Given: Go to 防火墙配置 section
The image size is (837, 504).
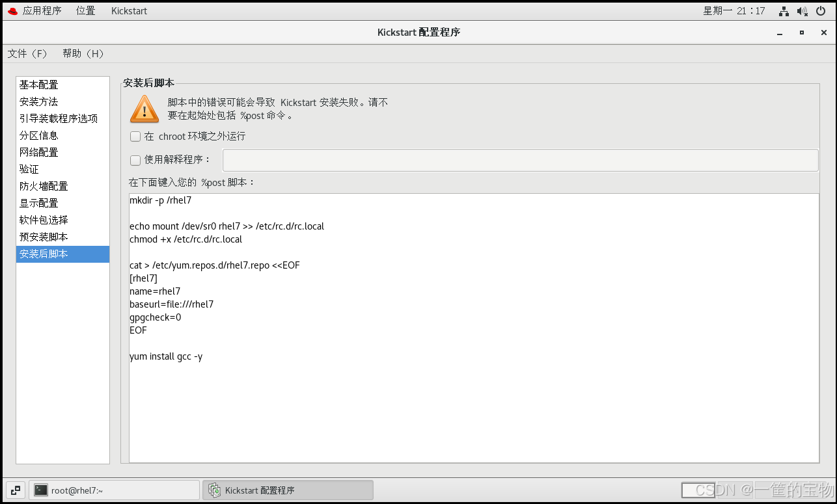Looking at the screenshot, I should tap(62, 186).
